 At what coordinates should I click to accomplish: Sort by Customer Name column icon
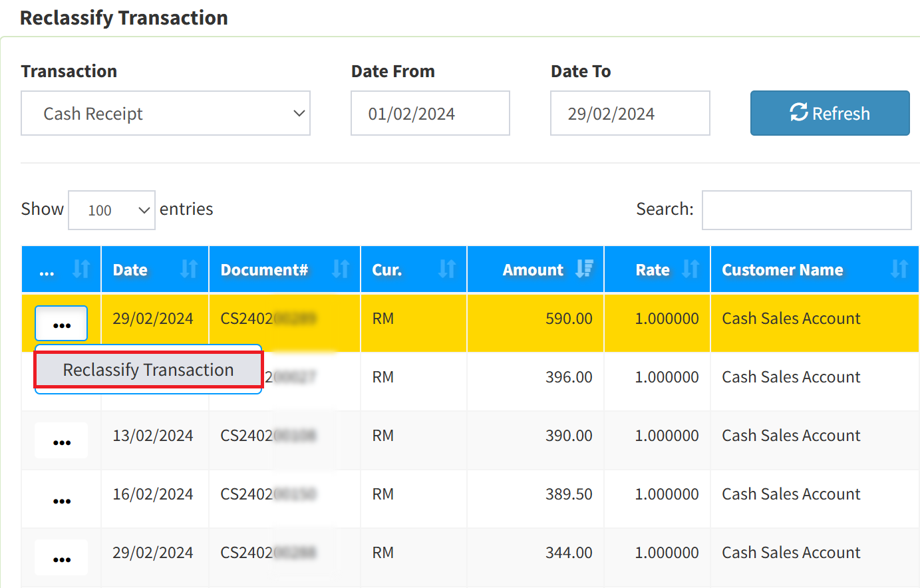(x=899, y=269)
